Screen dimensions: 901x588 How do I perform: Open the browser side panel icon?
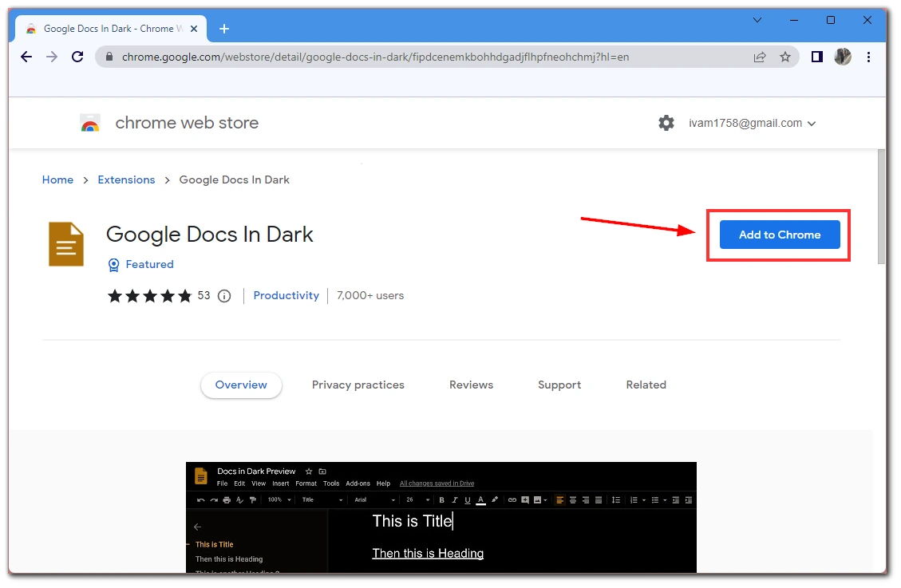(x=816, y=57)
